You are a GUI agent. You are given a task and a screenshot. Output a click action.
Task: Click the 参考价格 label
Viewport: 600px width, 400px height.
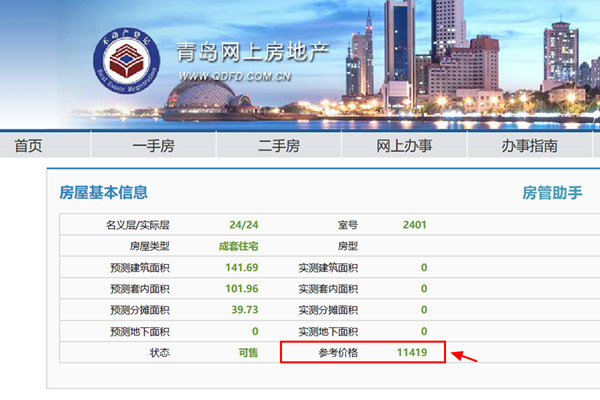(338, 353)
